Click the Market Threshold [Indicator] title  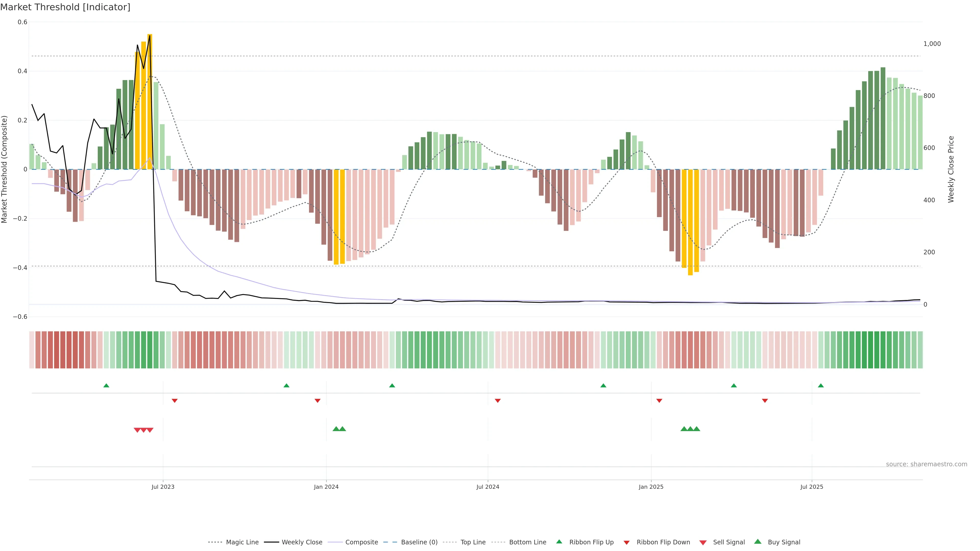(x=65, y=7)
